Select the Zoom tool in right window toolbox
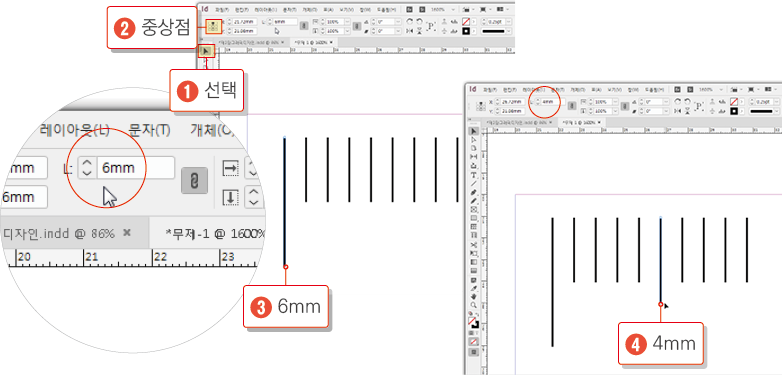The image size is (782, 375). pos(474,305)
